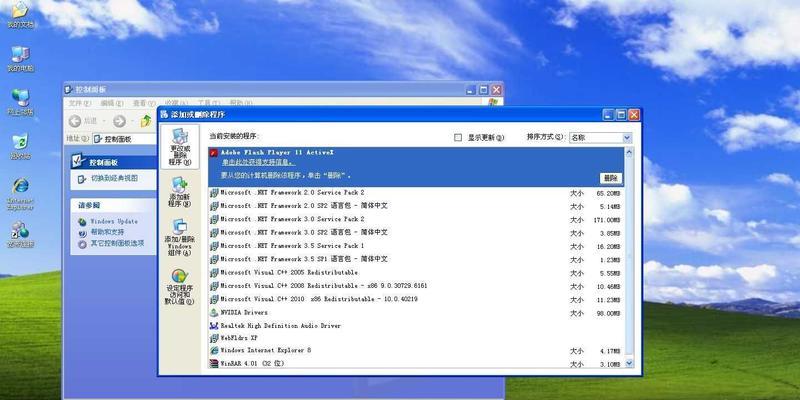Select Microsoft Visual C++ 2010 x86 Redistributable row
Image resolution: width=800 pixels, height=400 pixels.
click(x=416, y=299)
